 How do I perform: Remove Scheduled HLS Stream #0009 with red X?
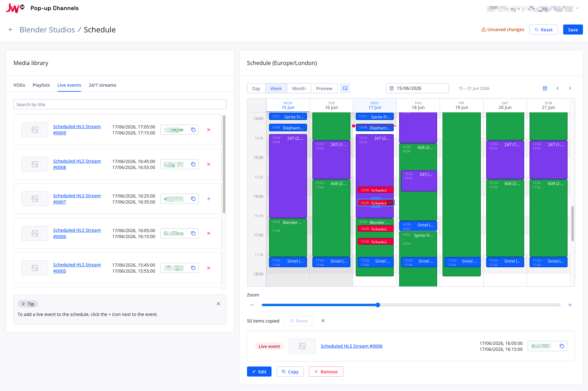(209, 130)
